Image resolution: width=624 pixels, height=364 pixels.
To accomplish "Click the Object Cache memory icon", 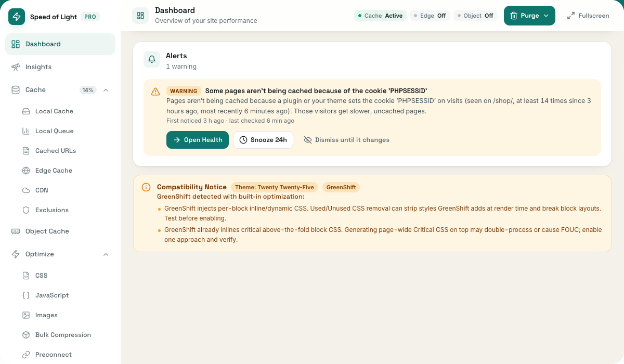I will [16, 231].
